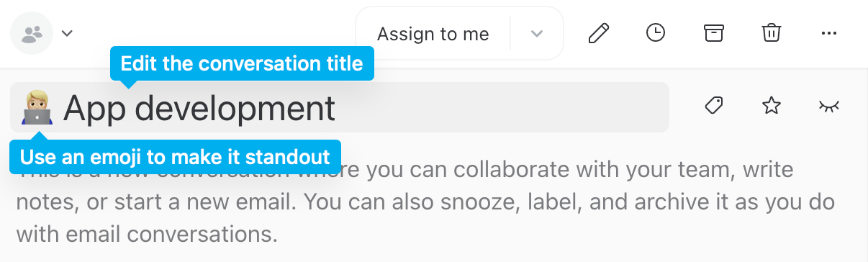Open the three-dot more options menu
The width and height of the screenshot is (868, 262).
[x=828, y=33]
